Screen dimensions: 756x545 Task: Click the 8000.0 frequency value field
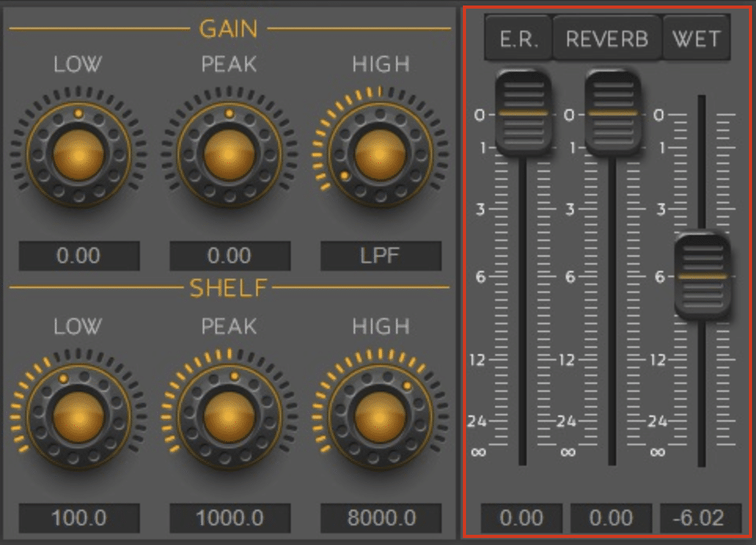380,518
